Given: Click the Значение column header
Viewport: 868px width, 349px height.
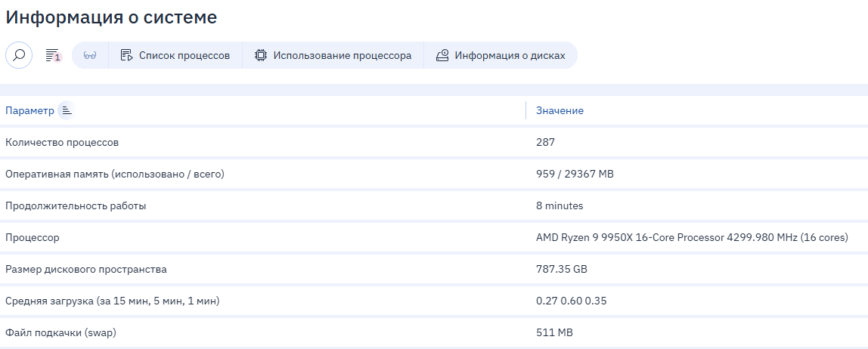Looking at the screenshot, I should pyautogui.click(x=560, y=110).
